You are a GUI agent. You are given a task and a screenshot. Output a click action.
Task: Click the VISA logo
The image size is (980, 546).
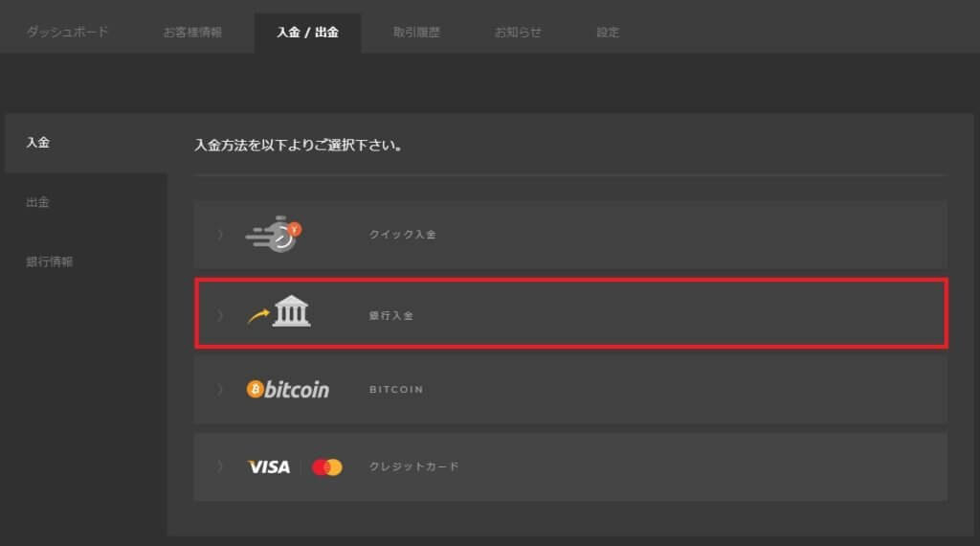pos(269,466)
